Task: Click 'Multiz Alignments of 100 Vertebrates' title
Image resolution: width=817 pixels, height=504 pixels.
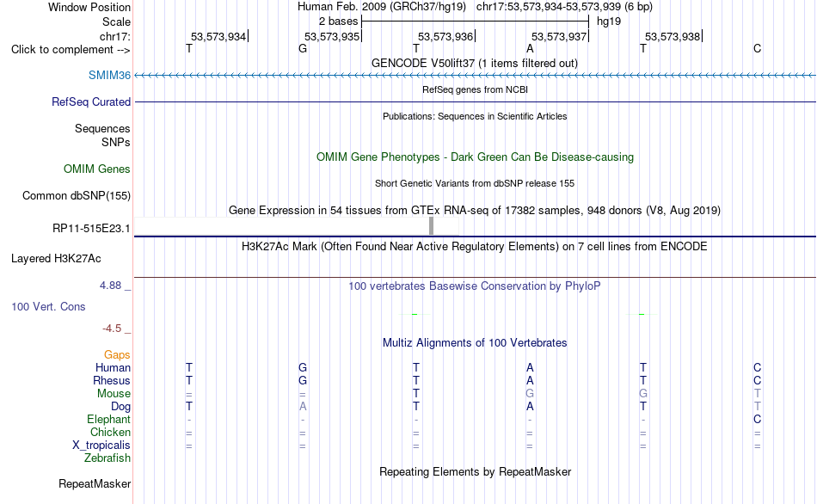Action: click(x=475, y=342)
